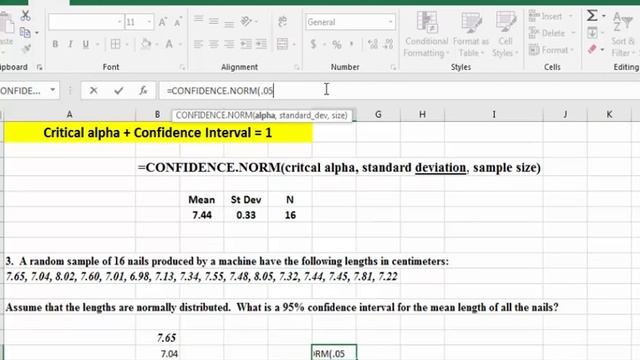This screenshot has width=640, height=360.
Task: Open Sort & Filter menu
Action: (623, 34)
